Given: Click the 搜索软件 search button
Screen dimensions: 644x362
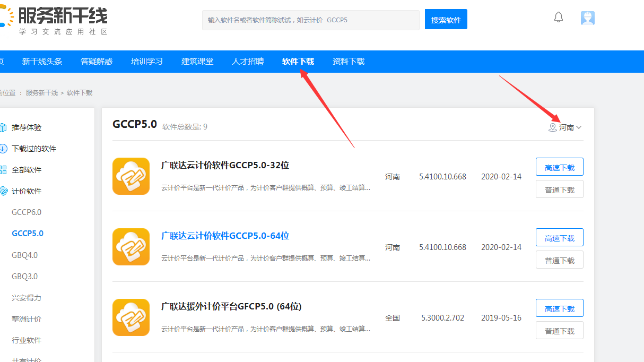Looking at the screenshot, I should (446, 20).
